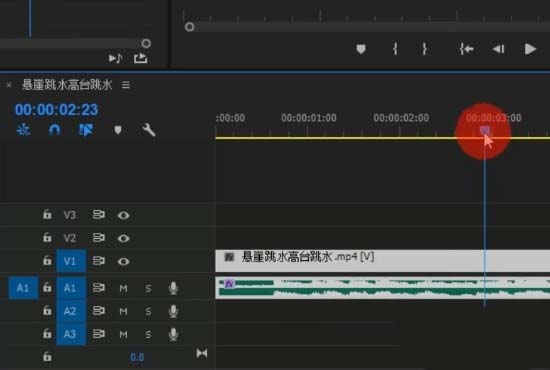
Task: Click the master volume value 0.0
Action: coord(137,357)
